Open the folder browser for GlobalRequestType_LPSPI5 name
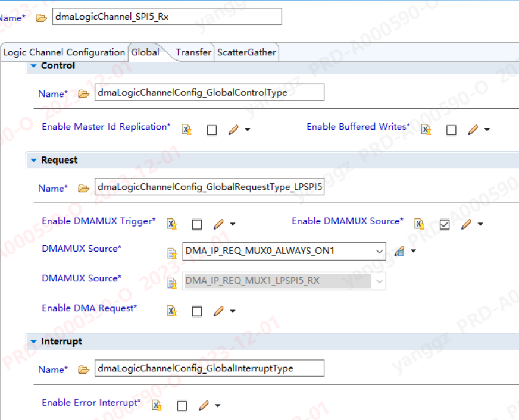The height and width of the screenshot is (420, 519). 83,187
